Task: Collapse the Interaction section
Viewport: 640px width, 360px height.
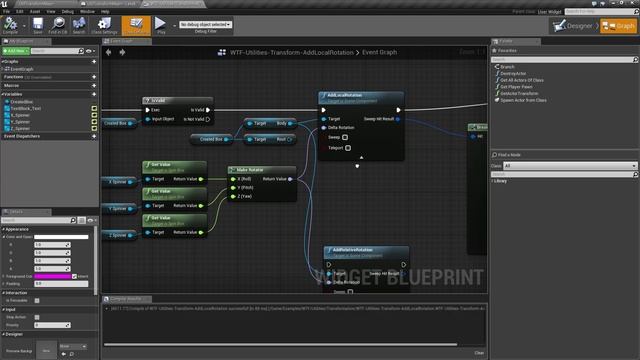Action: [x=3, y=293]
